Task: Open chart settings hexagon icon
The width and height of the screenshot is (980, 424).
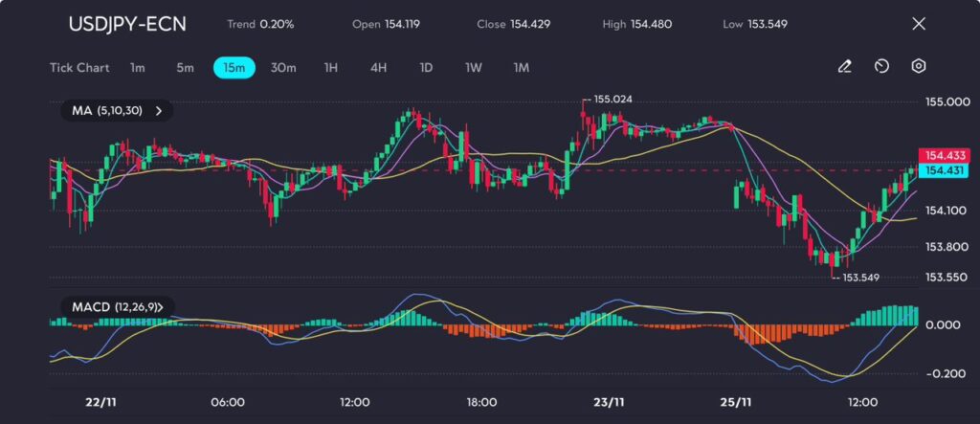Action: [918, 67]
